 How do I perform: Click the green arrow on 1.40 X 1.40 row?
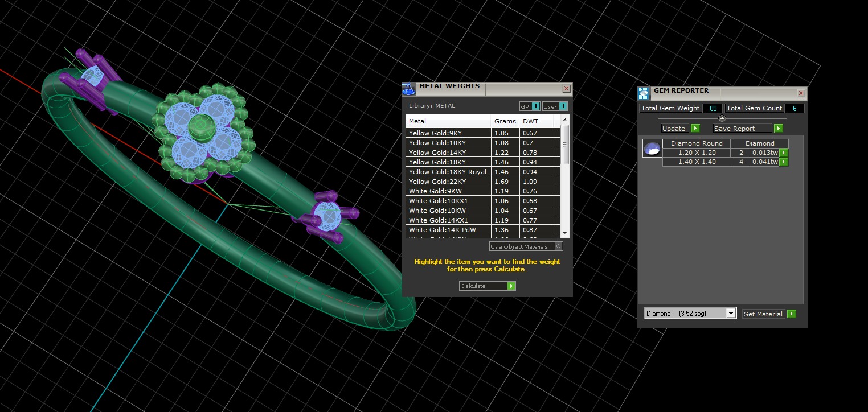(x=784, y=162)
